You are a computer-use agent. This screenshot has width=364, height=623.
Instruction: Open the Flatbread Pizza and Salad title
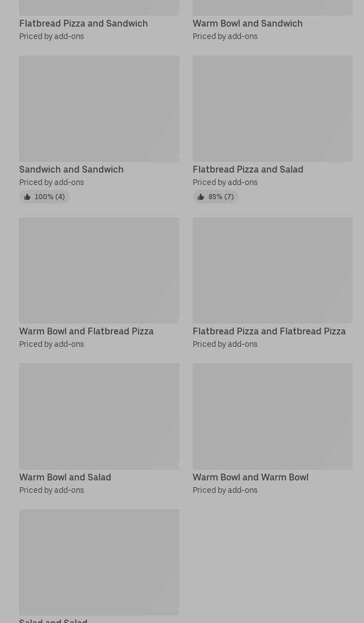tap(248, 169)
